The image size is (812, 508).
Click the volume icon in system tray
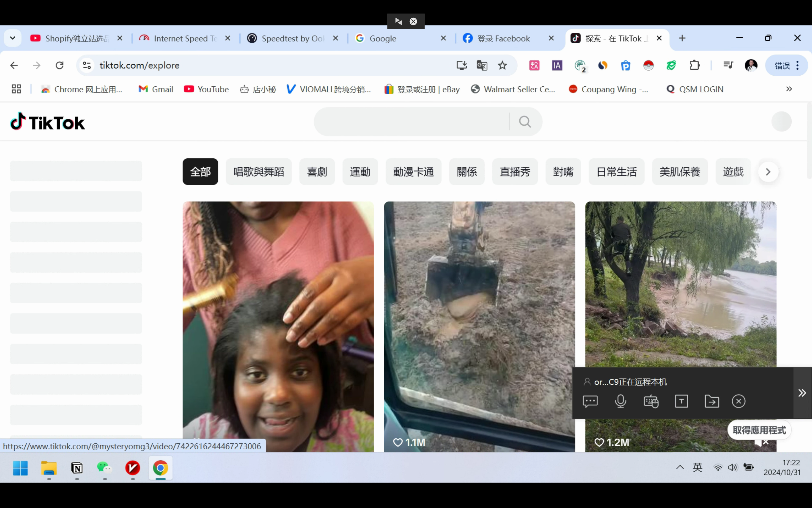732,467
